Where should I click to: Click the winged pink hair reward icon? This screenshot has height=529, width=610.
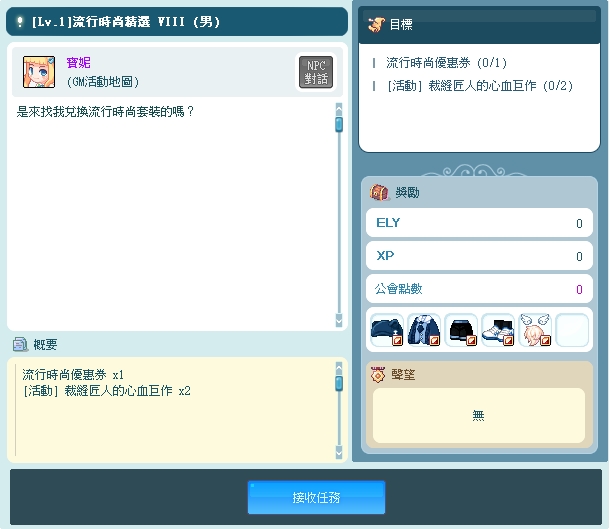point(535,330)
